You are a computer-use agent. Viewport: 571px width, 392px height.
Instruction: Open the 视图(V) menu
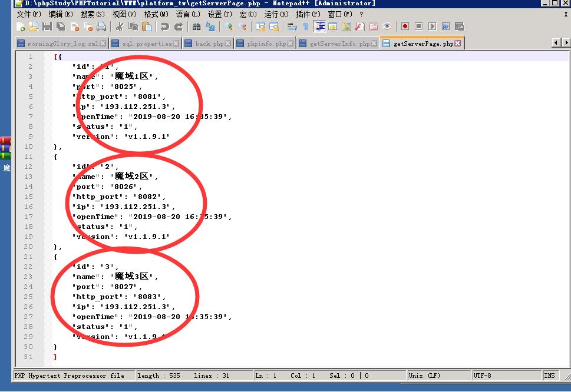click(124, 14)
